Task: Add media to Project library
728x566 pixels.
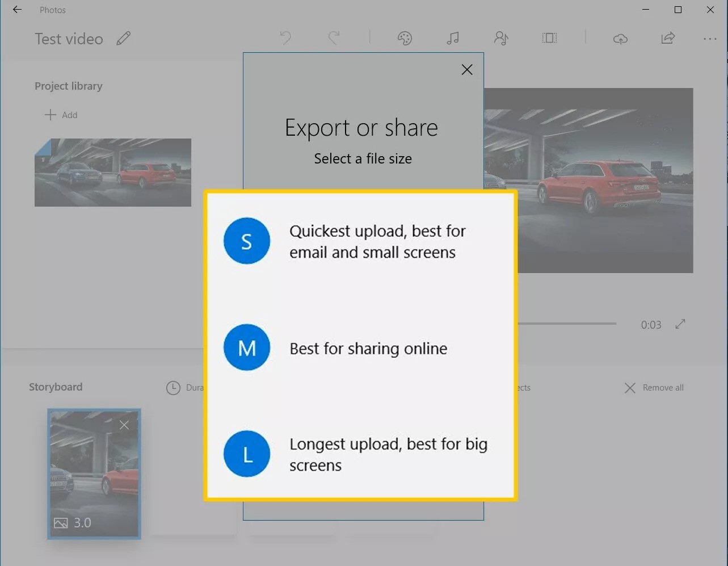Action: pos(61,115)
